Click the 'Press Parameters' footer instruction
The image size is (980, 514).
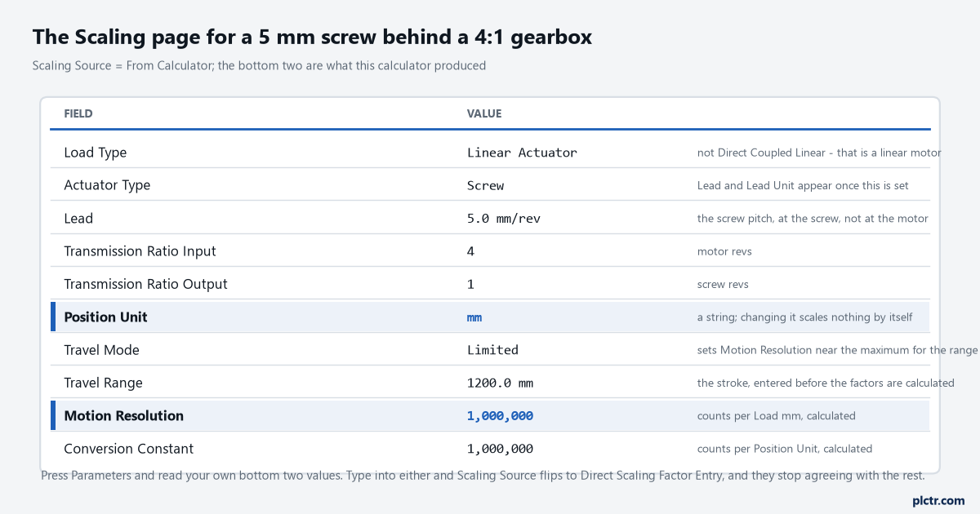pyautogui.click(x=483, y=476)
